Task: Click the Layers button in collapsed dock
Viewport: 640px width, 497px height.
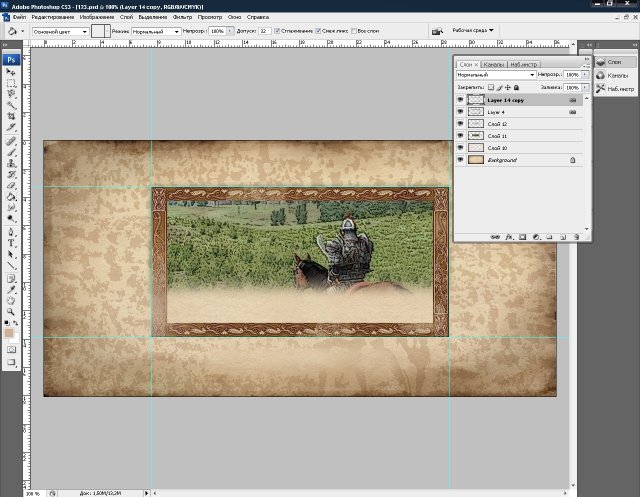Action: (x=613, y=61)
